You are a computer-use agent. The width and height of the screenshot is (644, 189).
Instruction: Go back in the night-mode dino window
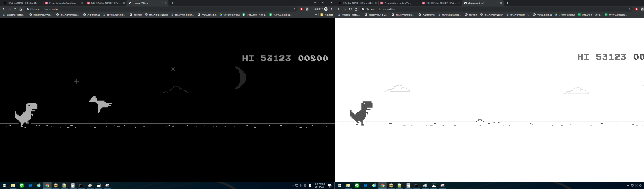pyautogui.click(x=4, y=9)
